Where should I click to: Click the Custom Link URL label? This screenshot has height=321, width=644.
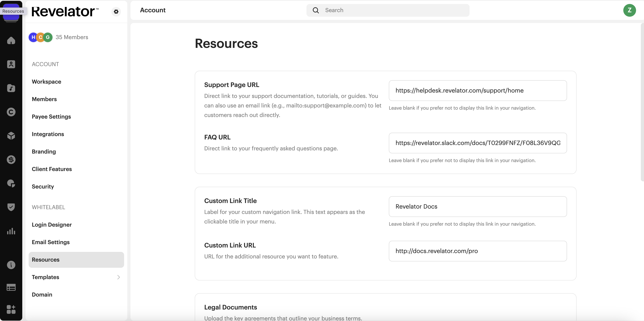tap(230, 245)
